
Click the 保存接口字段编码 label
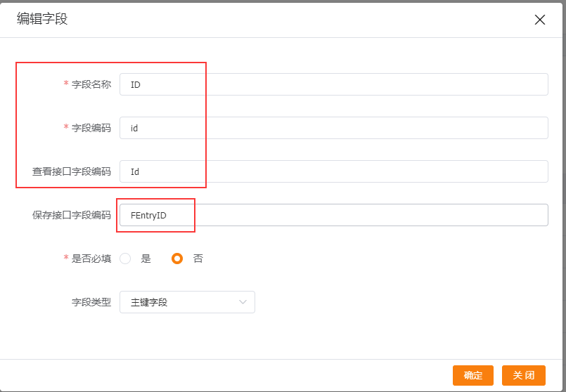pos(72,215)
